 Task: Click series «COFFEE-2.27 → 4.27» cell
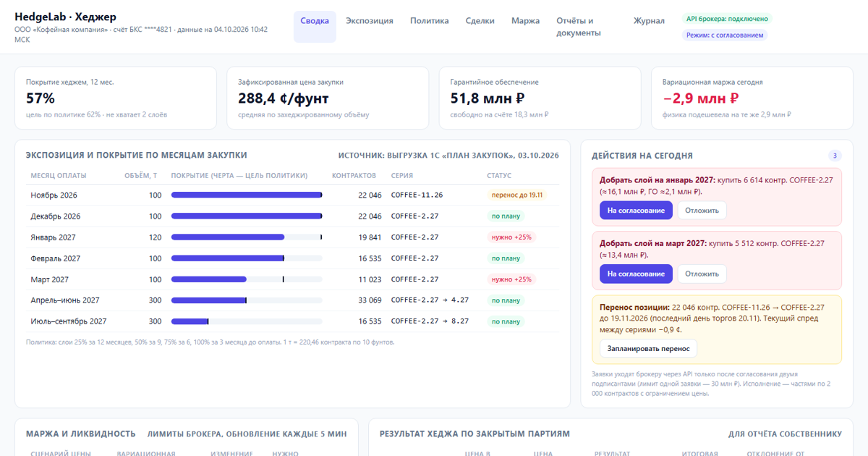[x=430, y=300]
